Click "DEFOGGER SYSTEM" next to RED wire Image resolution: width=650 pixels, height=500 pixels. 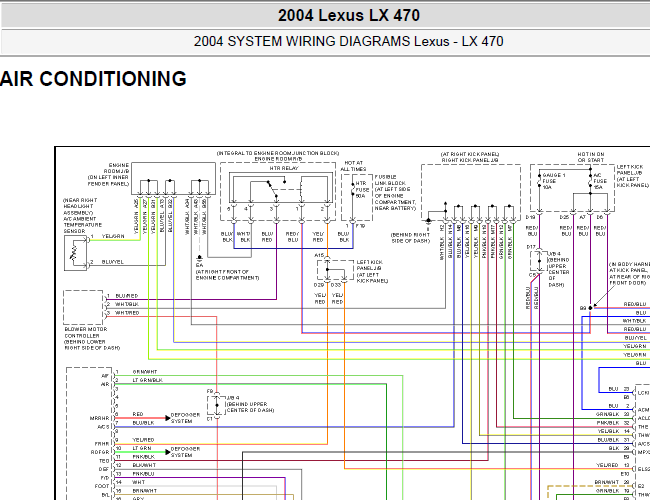(x=185, y=418)
